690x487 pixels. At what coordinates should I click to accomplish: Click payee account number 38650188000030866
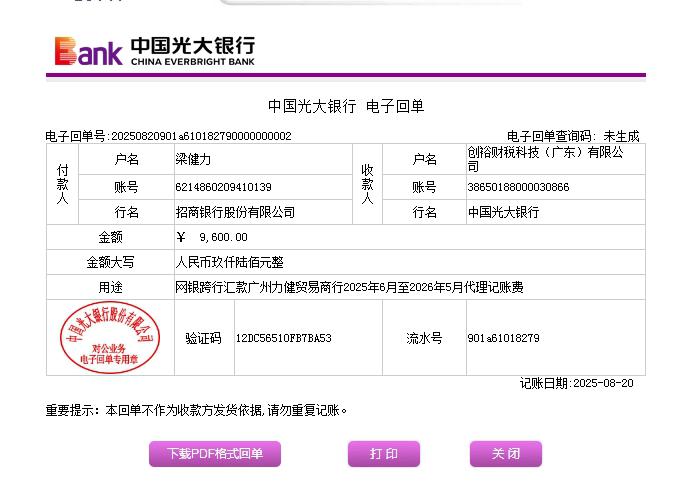[x=518, y=187]
